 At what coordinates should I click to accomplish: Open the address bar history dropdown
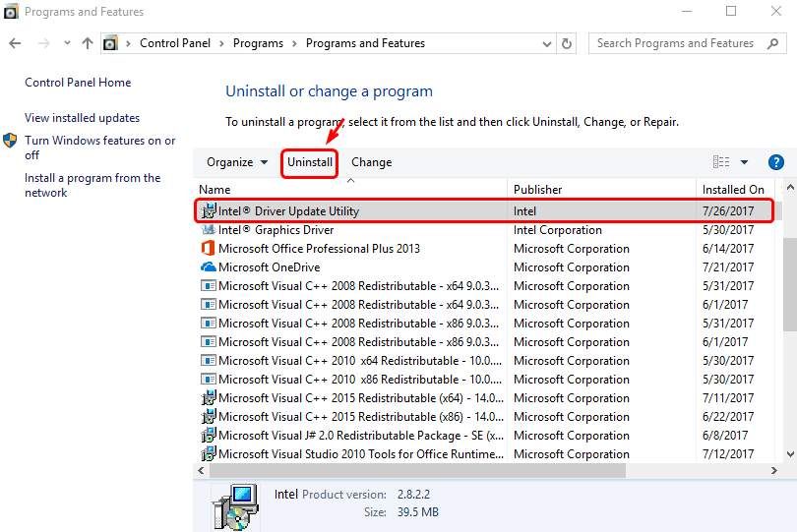point(544,43)
